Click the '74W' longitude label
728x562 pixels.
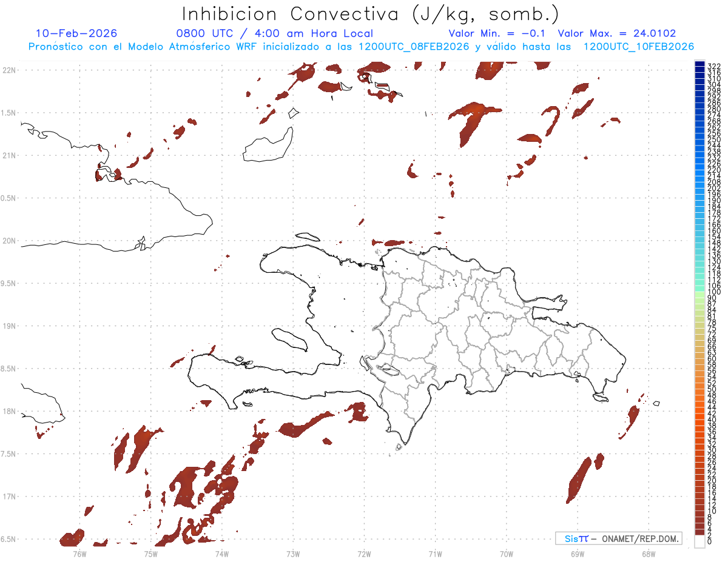point(221,553)
